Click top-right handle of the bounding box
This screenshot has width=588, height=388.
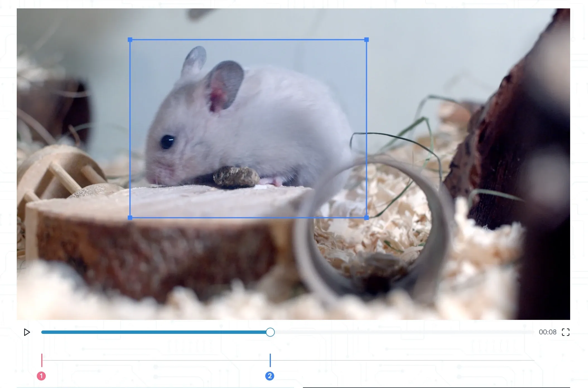(367, 40)
